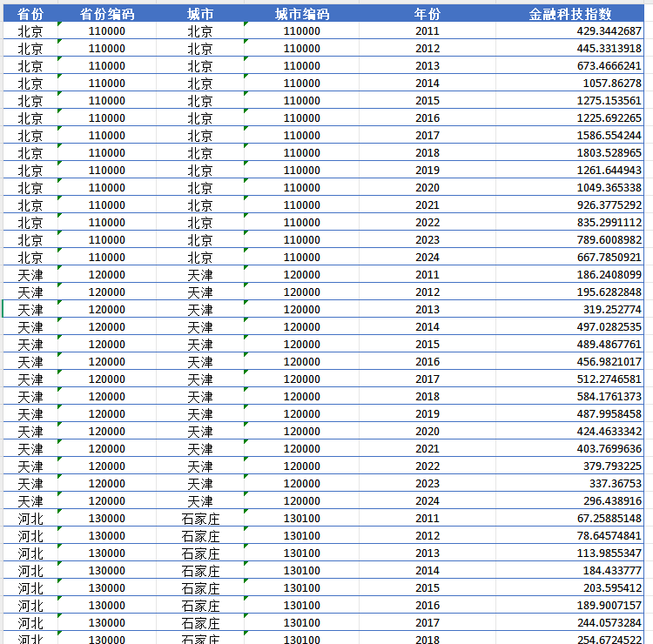Screen dimensions: 653x644
Task: Select year 2024 in the 天津 rows
Action: pos(427,500)
